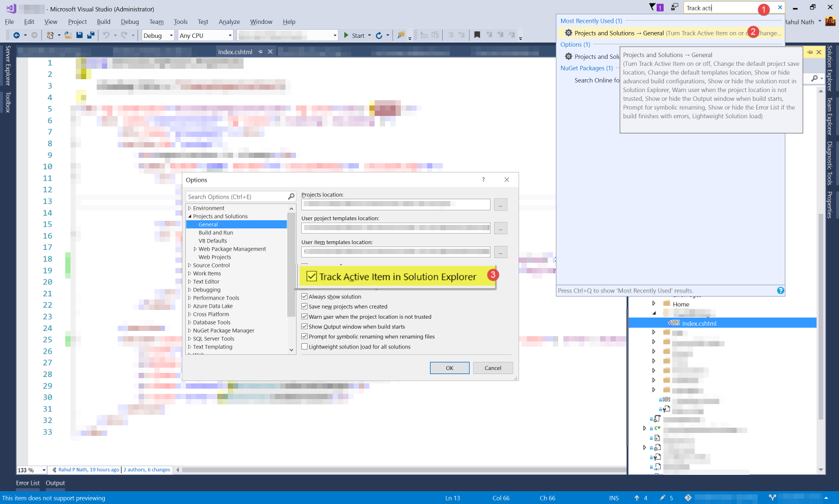This screenshot has height=504, width=839.
Task: Click the Options dialog help question mark
Action: coord(483,179)
